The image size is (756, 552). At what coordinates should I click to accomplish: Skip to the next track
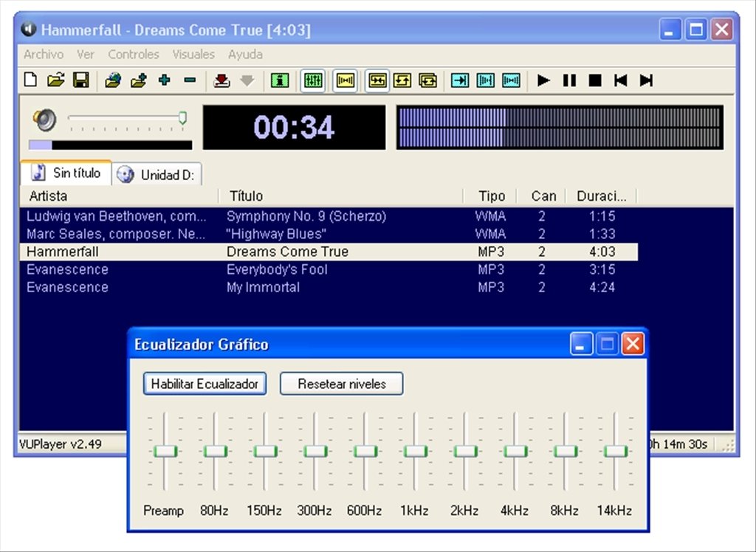[x=646, y=80]
